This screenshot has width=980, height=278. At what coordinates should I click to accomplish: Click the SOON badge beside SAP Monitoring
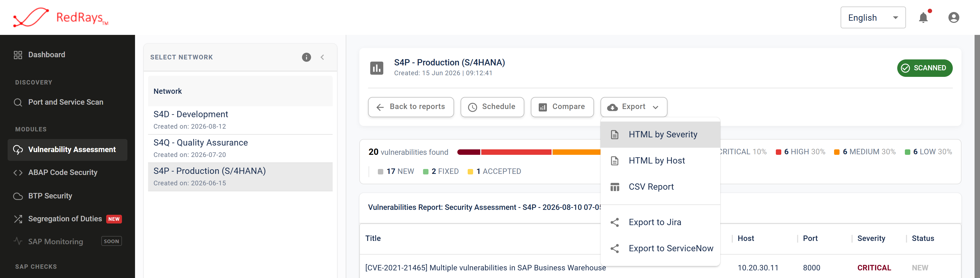[x=111, y=241]
